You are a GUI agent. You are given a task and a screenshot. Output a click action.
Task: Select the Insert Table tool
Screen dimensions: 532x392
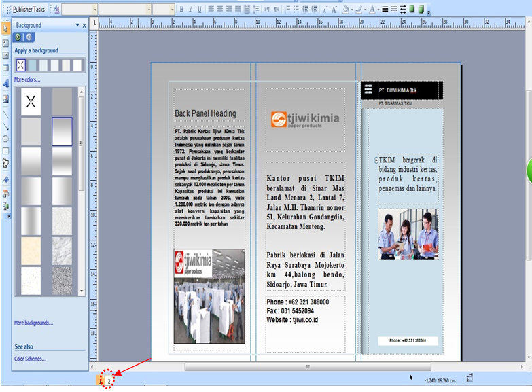pyautogui.click(x=5, y=67)
